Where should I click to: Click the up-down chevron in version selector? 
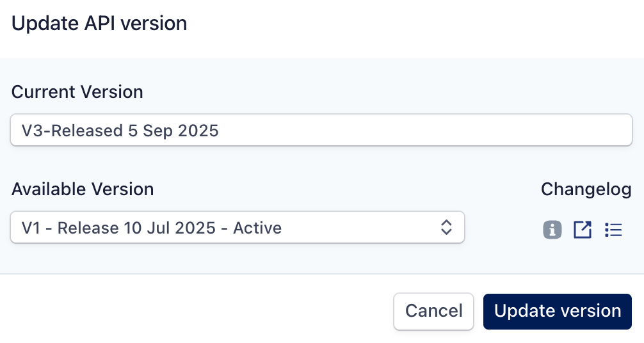(x=446, y=227)
